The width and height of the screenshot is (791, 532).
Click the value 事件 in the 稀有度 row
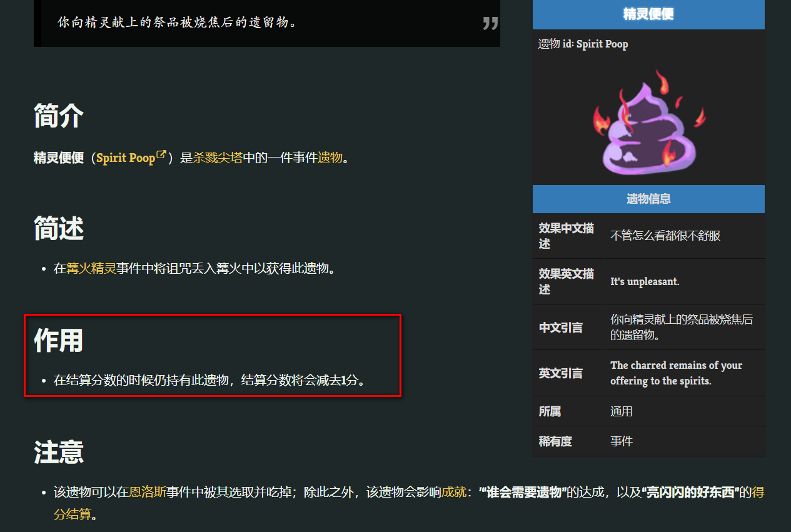click(x=622, y=441)
